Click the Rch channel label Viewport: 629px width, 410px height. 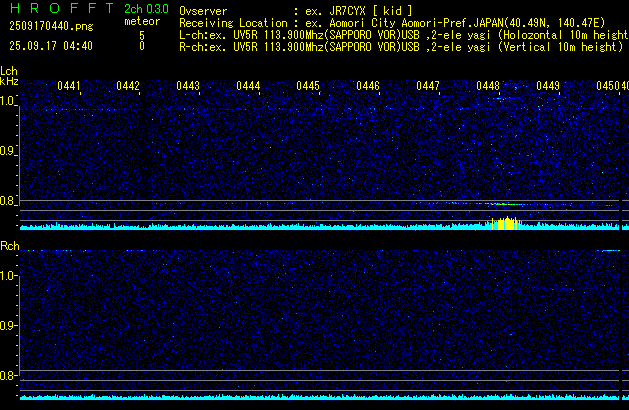[x=10, y=246]
